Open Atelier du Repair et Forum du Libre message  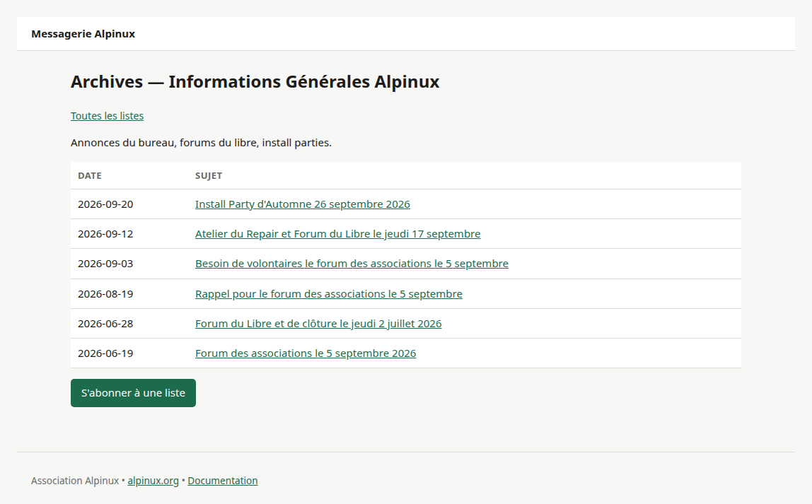pyautogui.click(x=337, y=234)
